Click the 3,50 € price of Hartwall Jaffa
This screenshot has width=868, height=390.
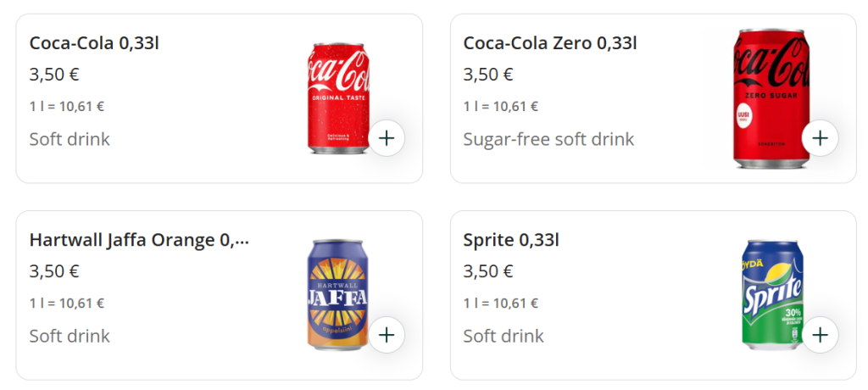[54, 271]
